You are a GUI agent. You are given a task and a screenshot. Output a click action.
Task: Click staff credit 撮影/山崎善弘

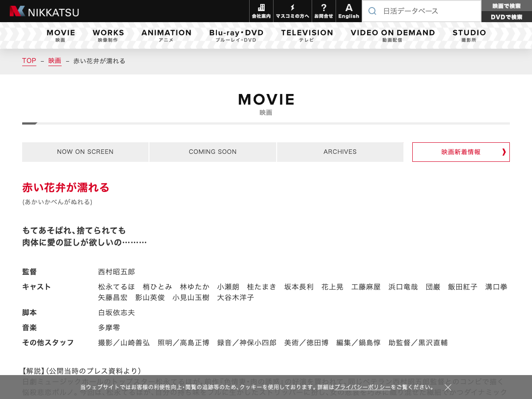pos(124,343)
